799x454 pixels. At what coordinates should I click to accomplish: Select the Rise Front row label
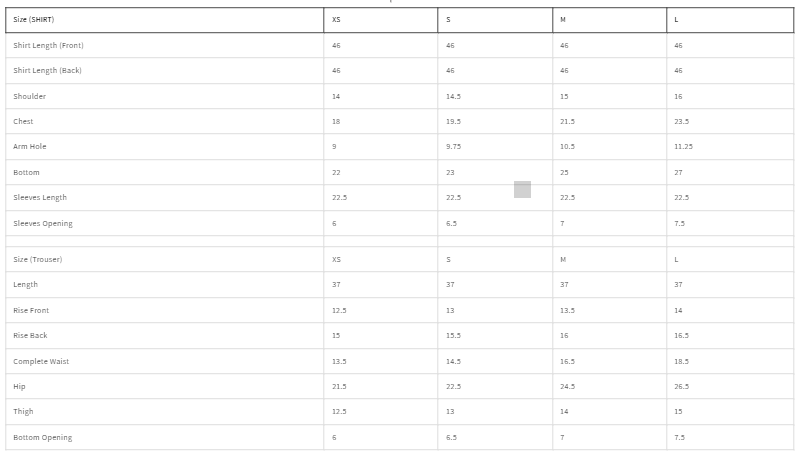click(x=31, y=310)
